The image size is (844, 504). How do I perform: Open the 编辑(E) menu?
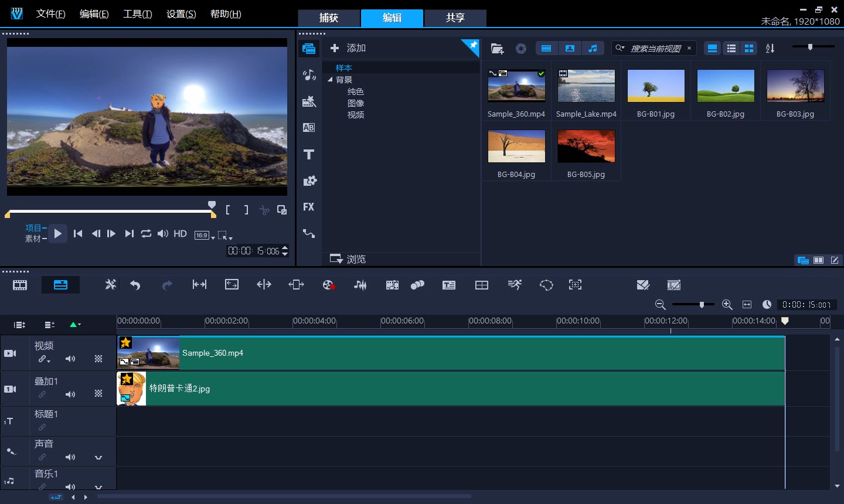(x=94, y=13)
